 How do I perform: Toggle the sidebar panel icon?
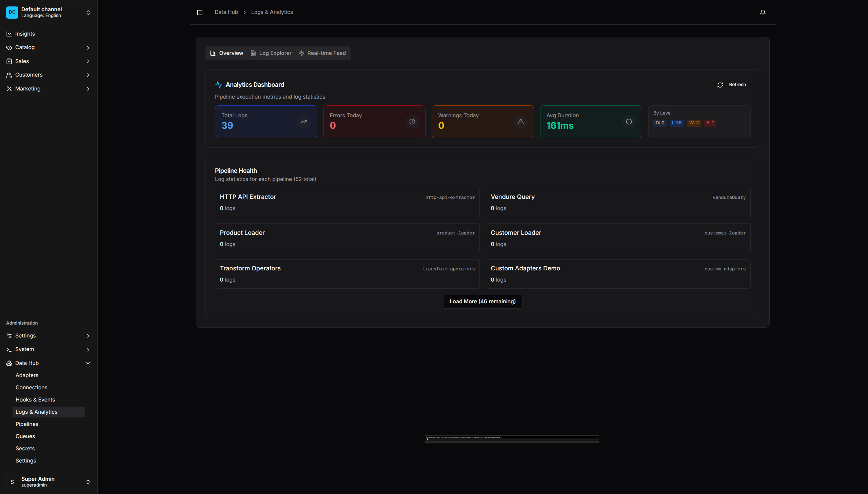(x=200, y=13)
